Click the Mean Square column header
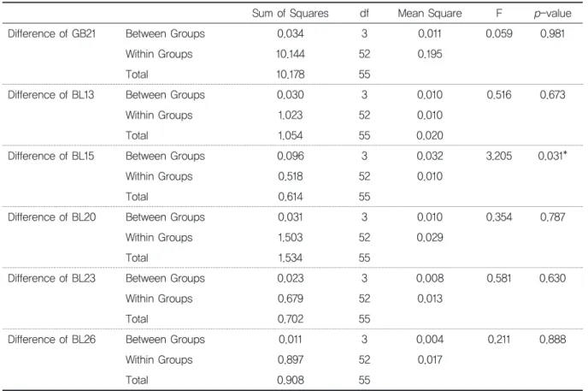 point(430,14)
